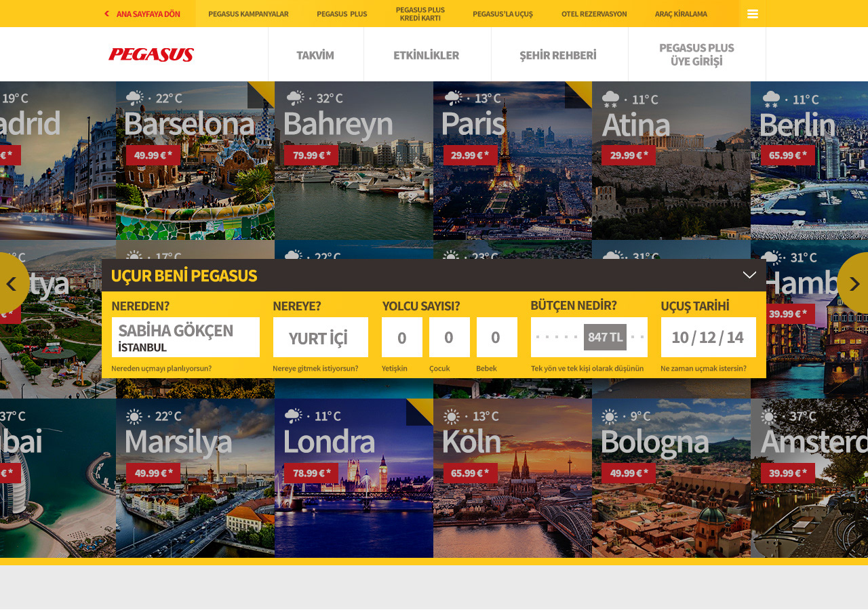Viewport: 868px width, 610px height.
Task: Click the 847 TL budget slider handle
Action: tap(605, 337)
